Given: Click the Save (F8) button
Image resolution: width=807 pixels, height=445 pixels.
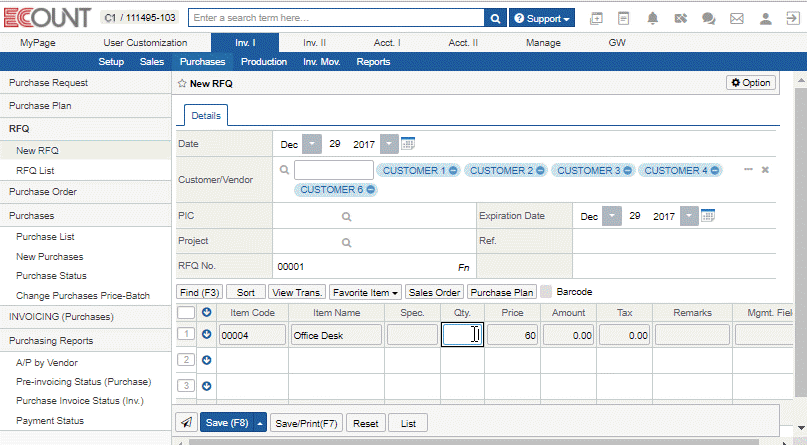Looking at the screenshot, I should (227, 423).
